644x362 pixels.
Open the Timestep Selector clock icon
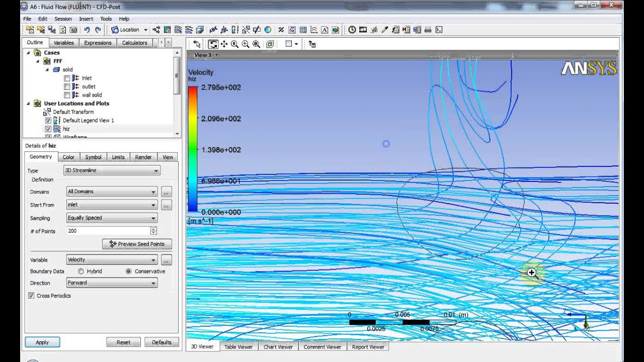coord(352,30)
